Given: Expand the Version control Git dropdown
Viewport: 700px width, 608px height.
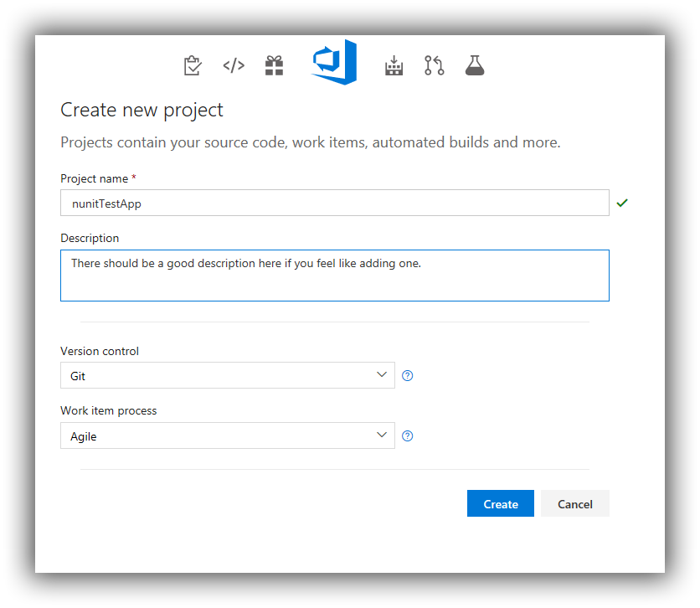Looking at the screenshot, I should (x=228, y=375).
